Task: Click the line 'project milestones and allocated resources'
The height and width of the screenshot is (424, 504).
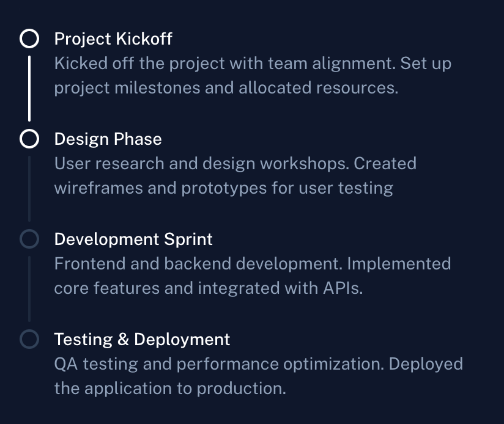Action: point(226,88)
